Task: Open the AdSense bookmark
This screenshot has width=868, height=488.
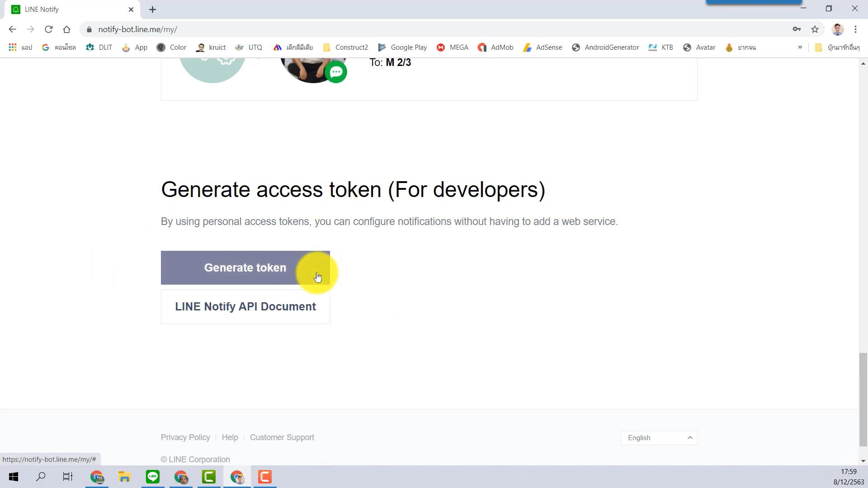Action: 542,47
